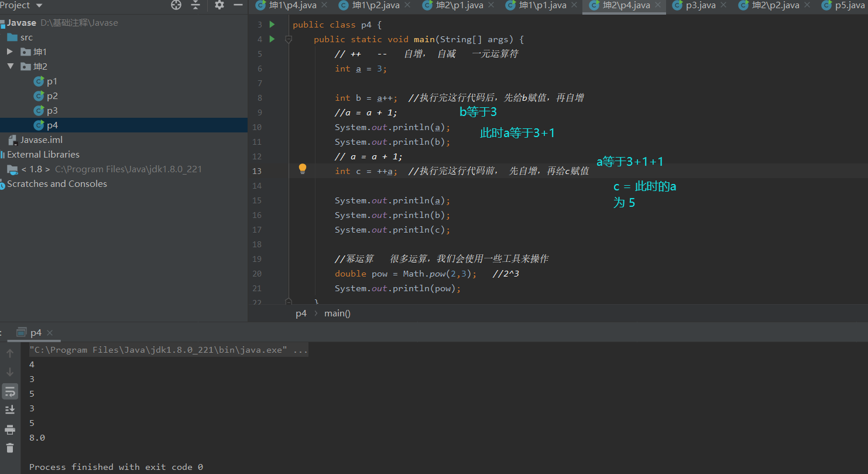Open Project panel settings gear
868x474 pixels.
[x=219, y=5]
